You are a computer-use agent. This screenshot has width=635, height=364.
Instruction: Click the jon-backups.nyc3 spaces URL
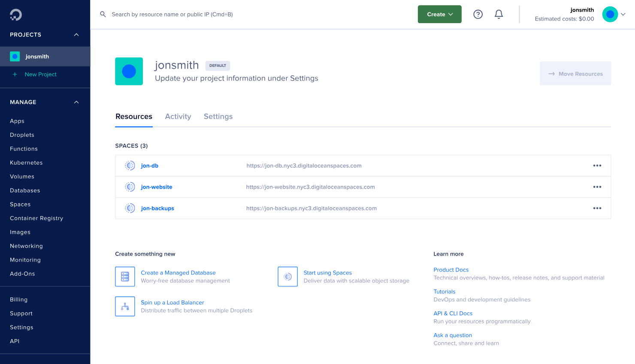pyautogui.click(x=311, y=208)
